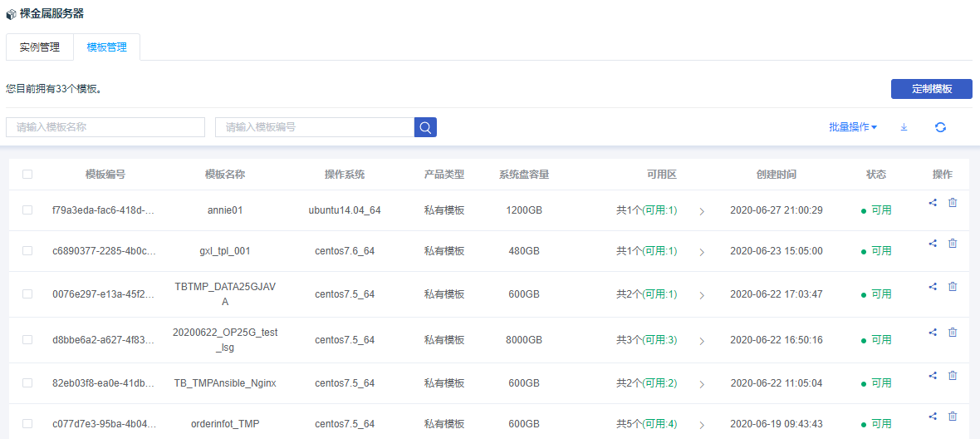The image size is (980, 439).
Task: Click the search magnifier button
Action: click(x=425, y=127)
